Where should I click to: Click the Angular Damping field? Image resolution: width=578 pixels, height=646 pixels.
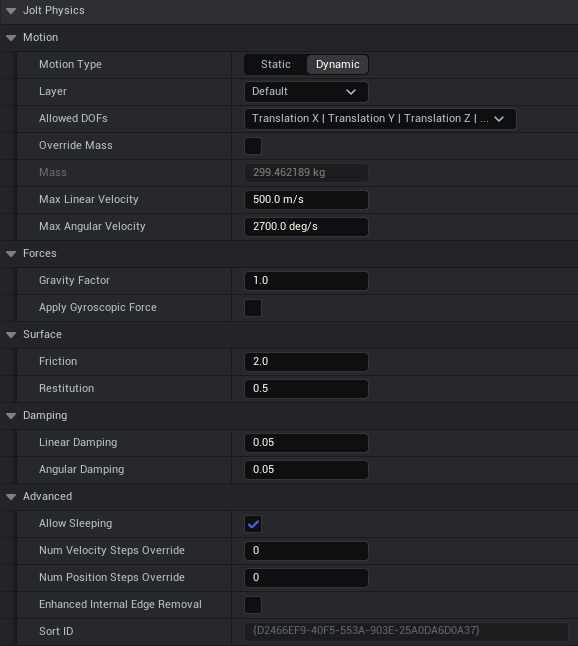click(306, 470)
